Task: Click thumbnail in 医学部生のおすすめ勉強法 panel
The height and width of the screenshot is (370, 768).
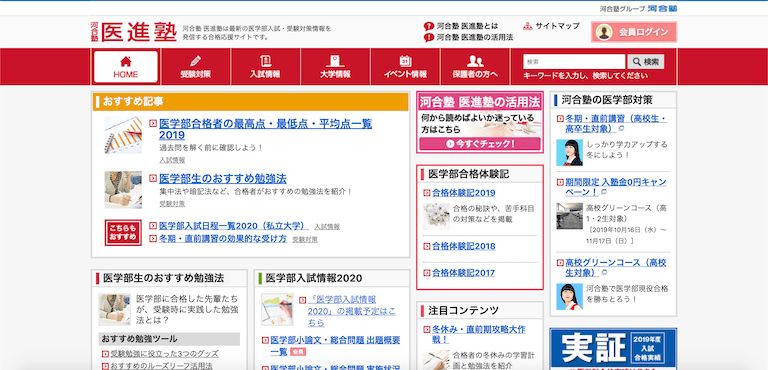Action: (115, 309)
